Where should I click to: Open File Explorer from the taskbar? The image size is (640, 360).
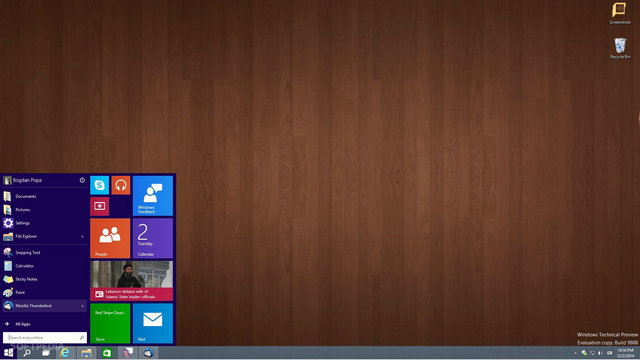pyautogui.click(x=86, y=353)
